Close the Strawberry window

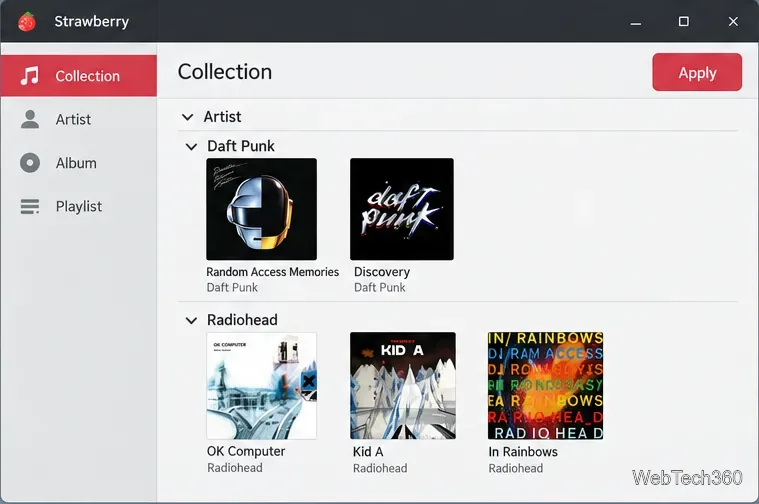[733, 21]
